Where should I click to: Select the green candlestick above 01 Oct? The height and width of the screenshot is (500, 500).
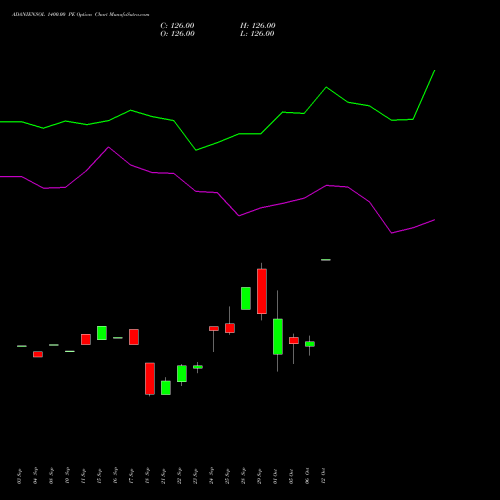coord(278,337)
